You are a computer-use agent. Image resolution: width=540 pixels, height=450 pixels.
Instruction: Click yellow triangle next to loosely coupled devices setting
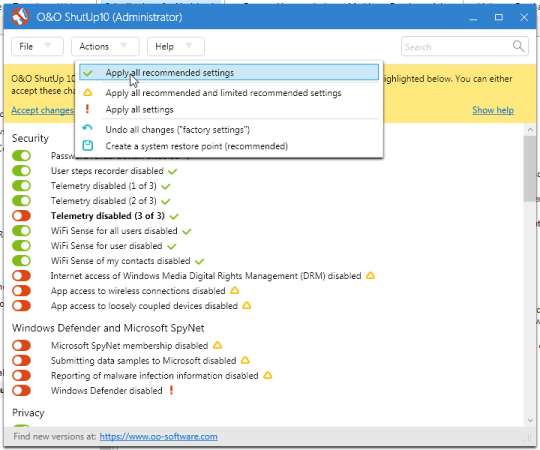247,305
